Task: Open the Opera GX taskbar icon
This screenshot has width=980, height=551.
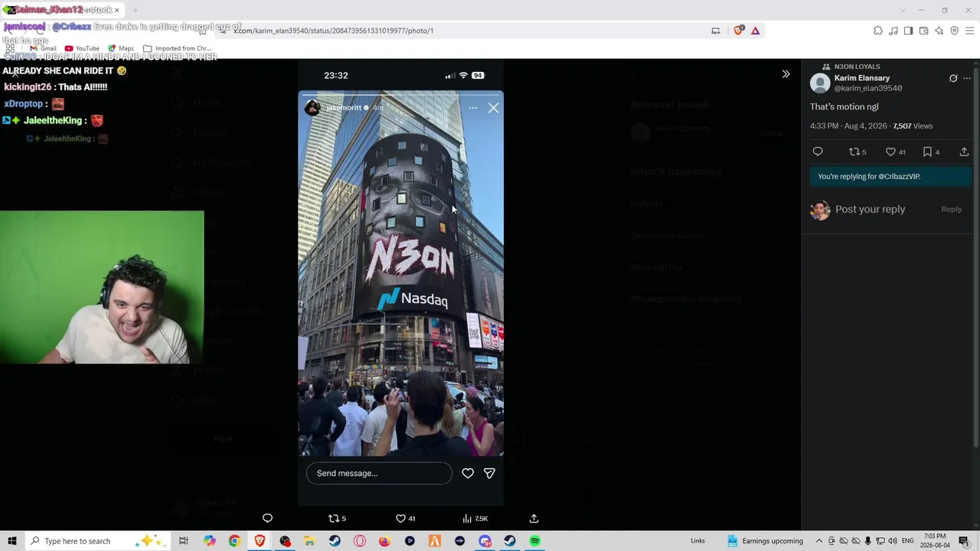Action: [x=360, y=541]
